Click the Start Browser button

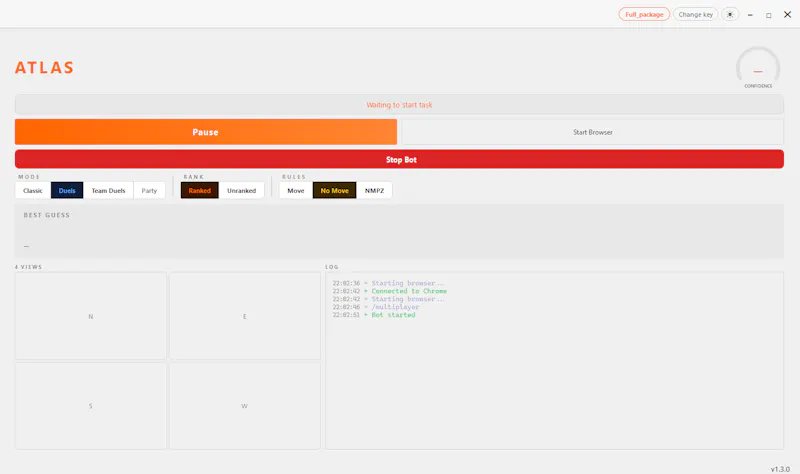tap(592, 132)
